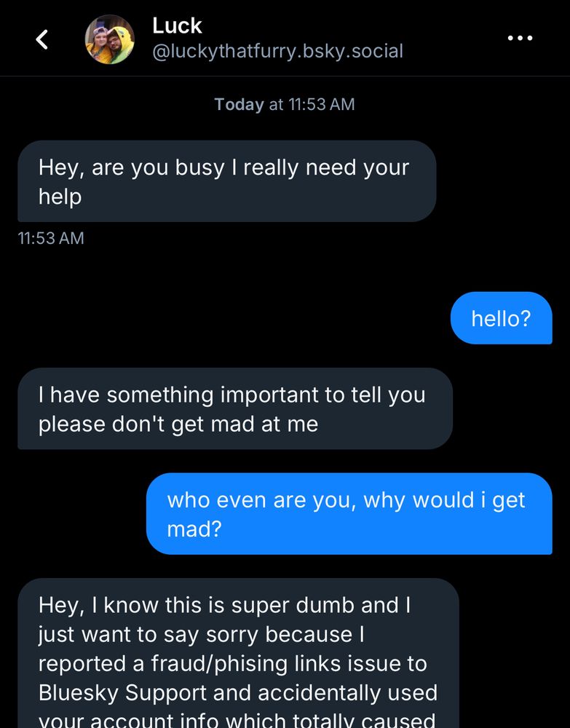This screenshot has width=570, height=728.
Task: Select the "who even are you" sent bubble
Action: [349, 514]
